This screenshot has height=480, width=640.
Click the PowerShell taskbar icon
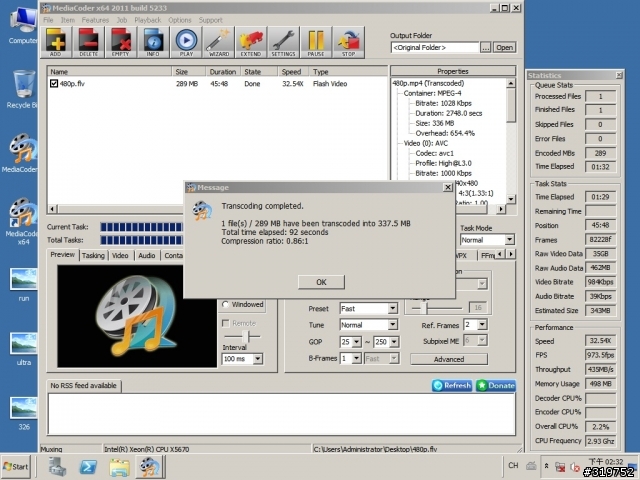point(88,467)
